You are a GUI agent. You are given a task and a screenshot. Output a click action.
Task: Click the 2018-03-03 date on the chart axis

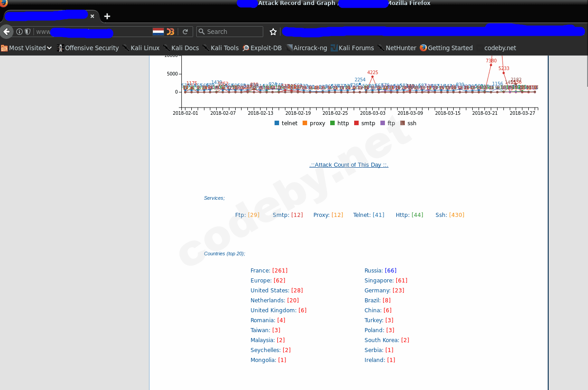pyautogui.click(x=373, y=113)
